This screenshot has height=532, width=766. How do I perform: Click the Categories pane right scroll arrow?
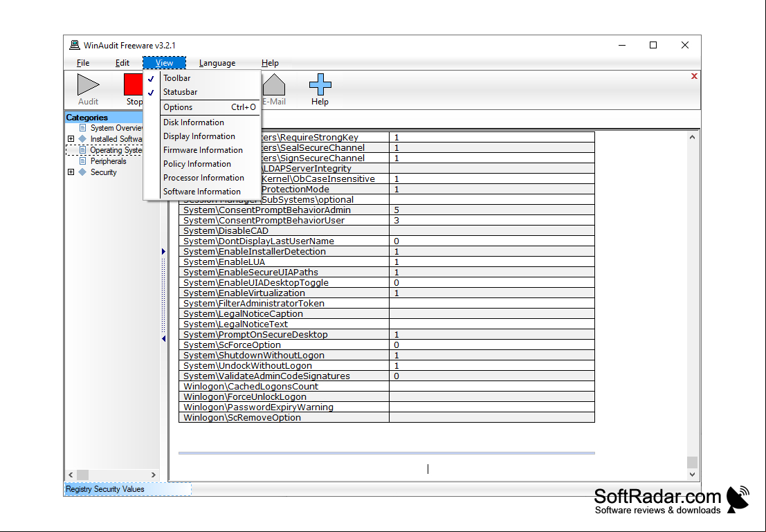click(x=154, y=475)
